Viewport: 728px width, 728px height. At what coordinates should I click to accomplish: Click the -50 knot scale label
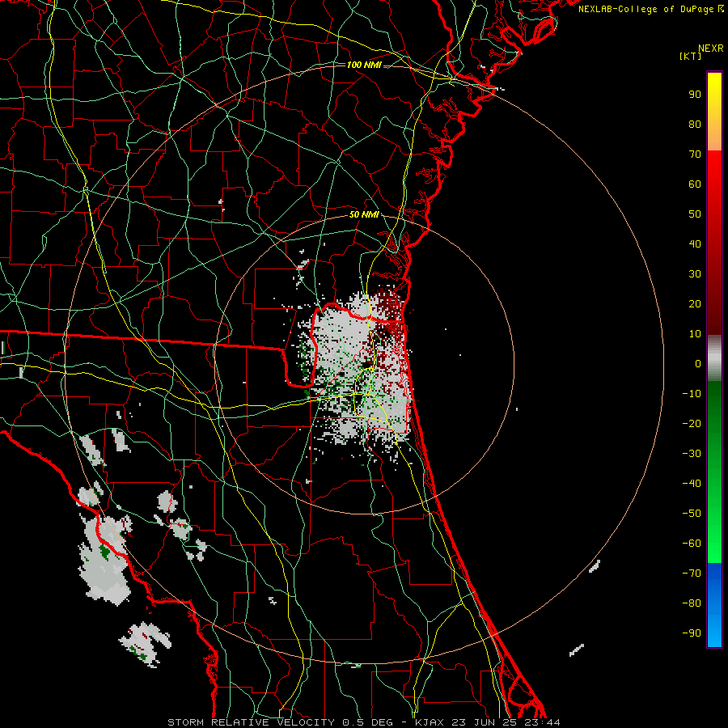692,514
